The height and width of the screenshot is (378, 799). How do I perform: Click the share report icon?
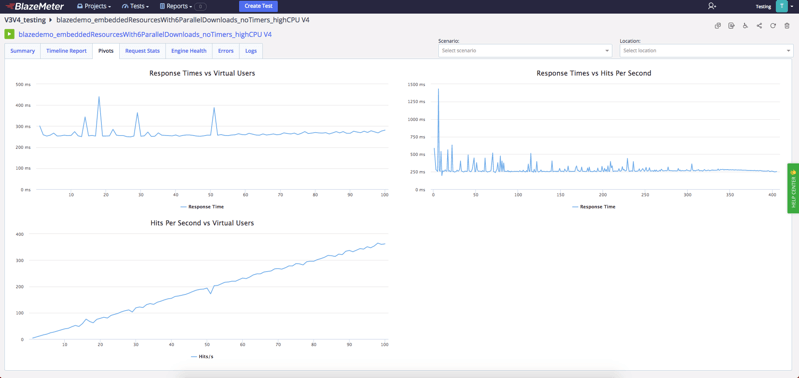pyautogui.click(x=759, y=26)
